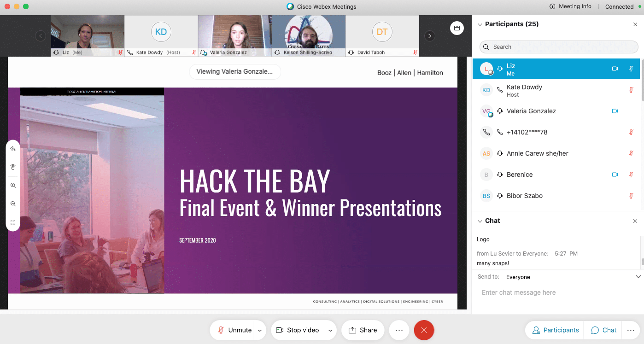Click Kate Dowdy's phone audio icon
Viewport: 644px width, 344px height.
(x=500, y=90)
